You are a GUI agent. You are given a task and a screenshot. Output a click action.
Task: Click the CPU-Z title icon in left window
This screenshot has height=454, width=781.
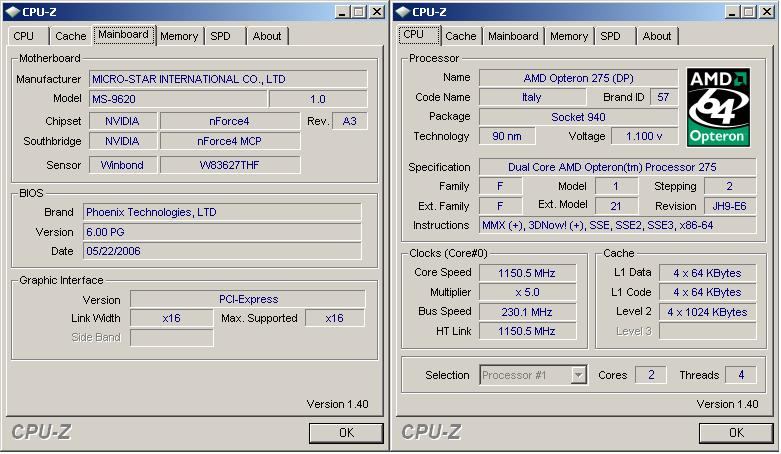point(12,11)
